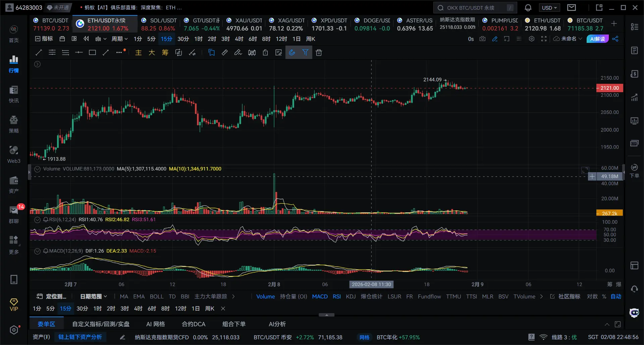This screenshot has height=345, width=644.
Task: Toggle MACD indicator in the bottom bar
Action: [320, 296]
